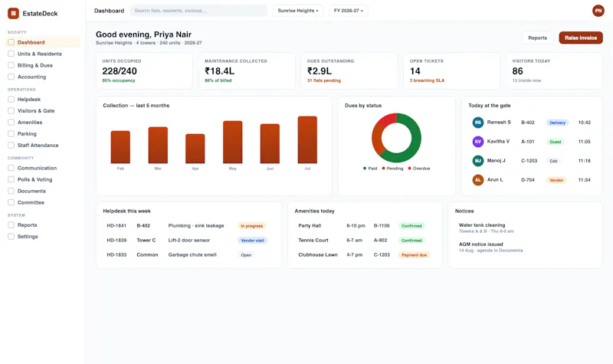Screen dimensions: 613x364
Task: Open the Dues Outstanding ₹2.9L card
Action: [349, 71]
